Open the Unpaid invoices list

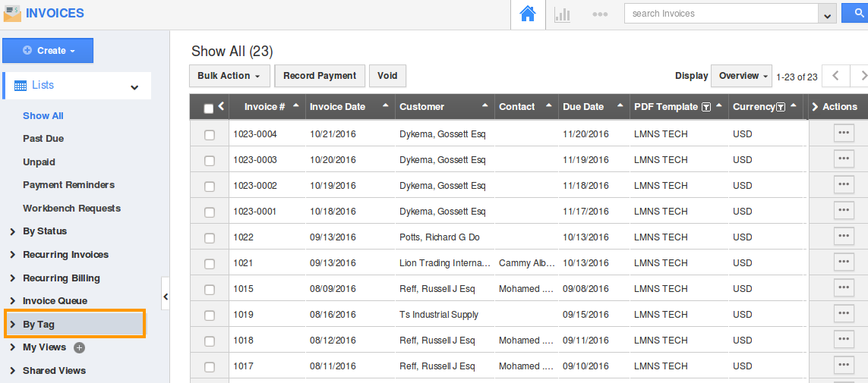coord(39,162)
